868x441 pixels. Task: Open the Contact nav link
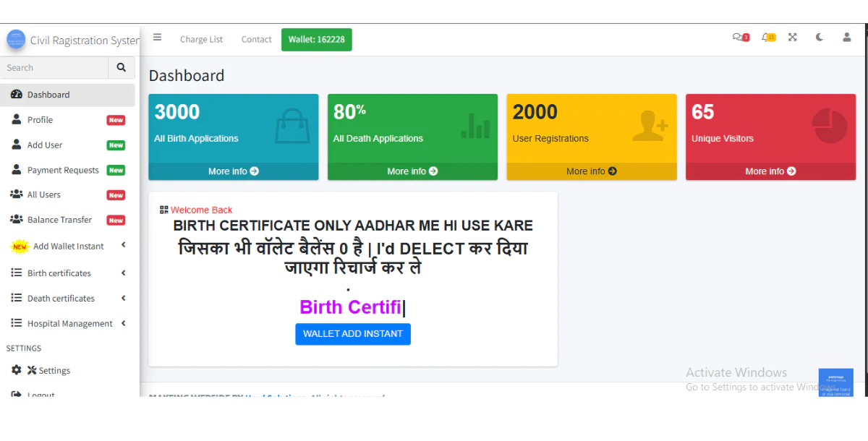click(257, 40)
